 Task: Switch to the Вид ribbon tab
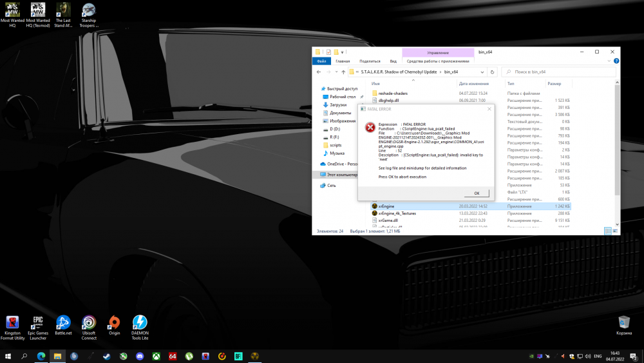(x=393, y=61)
